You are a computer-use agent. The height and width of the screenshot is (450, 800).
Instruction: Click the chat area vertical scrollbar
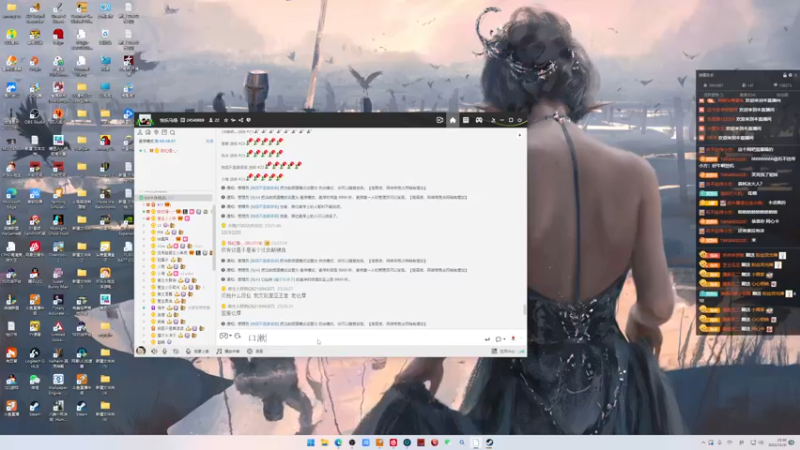pyautogui.click(x=524, y=309)
